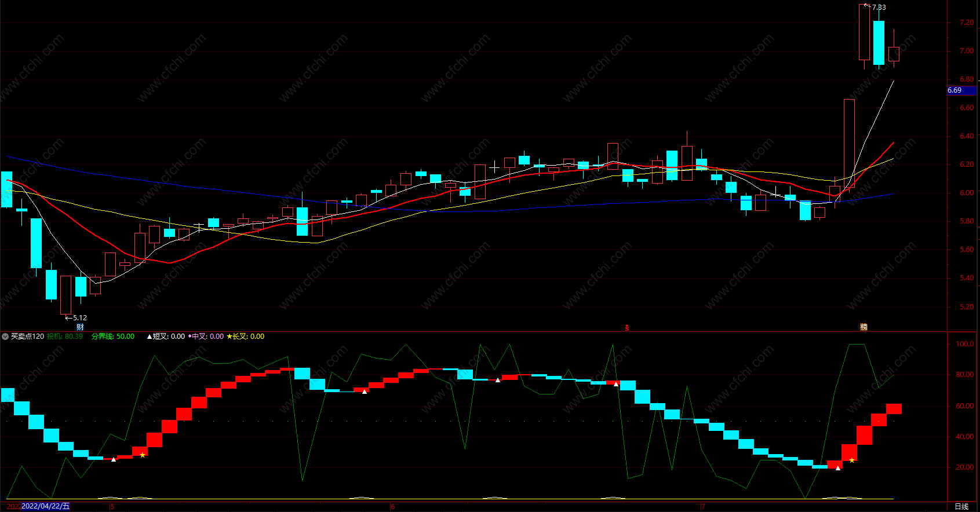Expand the 买卖点120 indicator dropdown chevron
The width and height of the screenshot is (980, 512).
tap(5, 337)
